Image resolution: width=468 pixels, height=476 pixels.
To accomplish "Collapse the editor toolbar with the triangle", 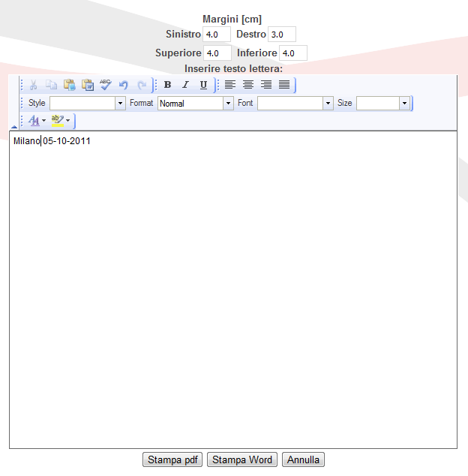I will [14, 127].
